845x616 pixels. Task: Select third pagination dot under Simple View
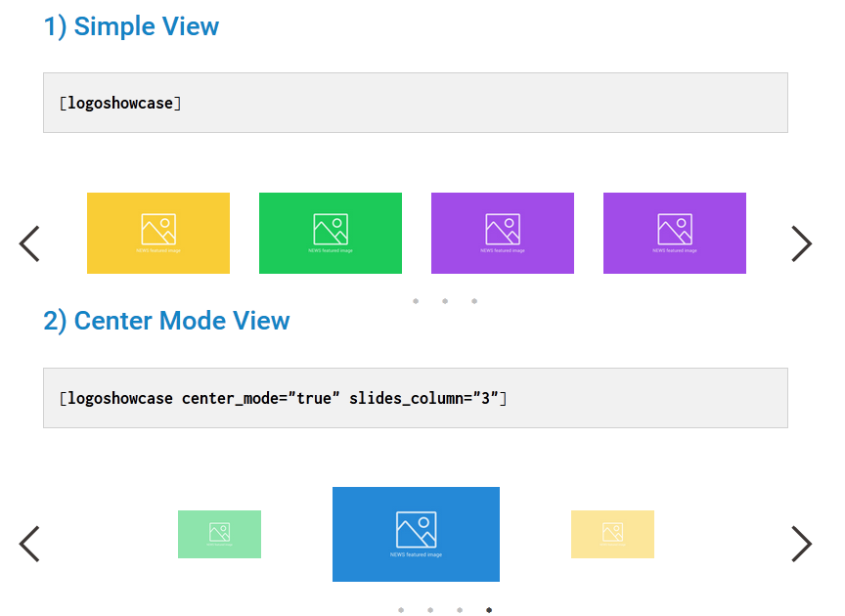coord(474,301)
